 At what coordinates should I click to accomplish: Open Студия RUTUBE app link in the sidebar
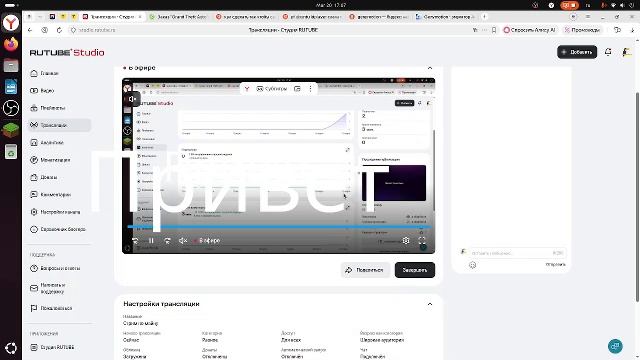tap(52, 347)
